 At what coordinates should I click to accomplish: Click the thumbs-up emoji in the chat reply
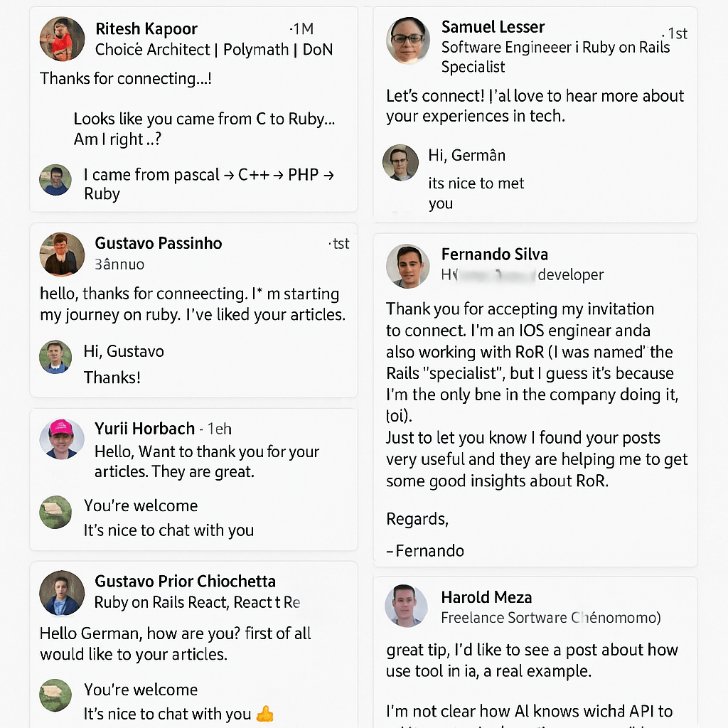(x=264, y=714)
